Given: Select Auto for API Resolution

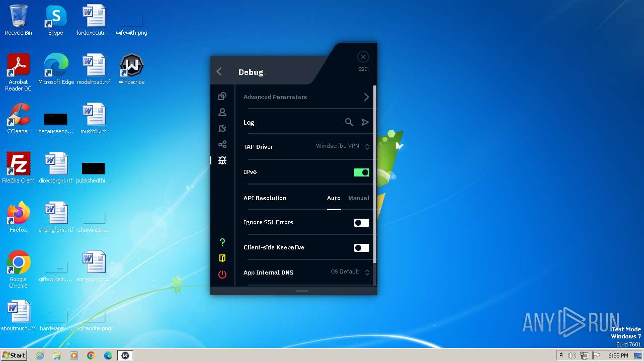Looking at the screenshot, I should pos(334,198).
